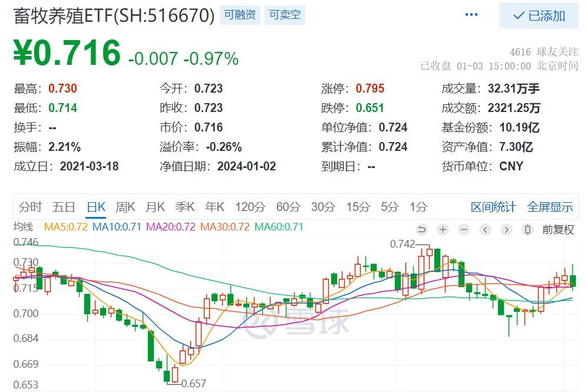Switch to the 周K weekly tab
The image size is (587, 392).
[x=126, y=207]
